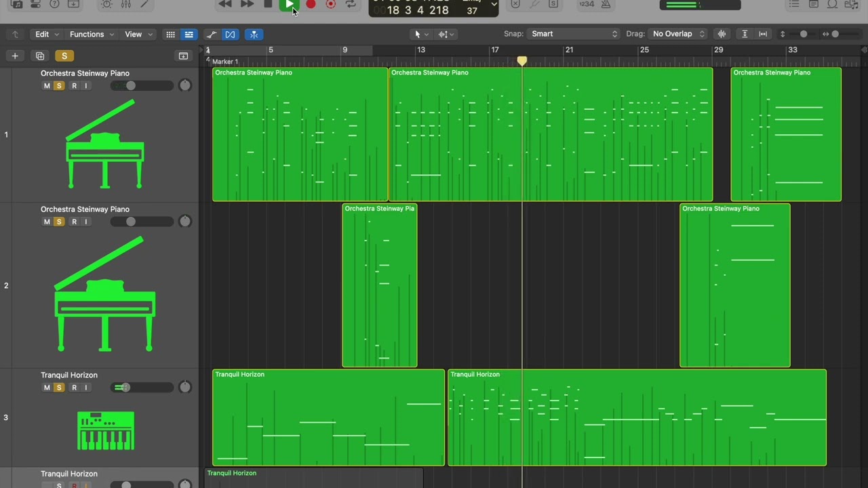Image resolution: width=868 pixels, height=488 pixels.
Task: Click the Stop transport button
Action: 268,4
